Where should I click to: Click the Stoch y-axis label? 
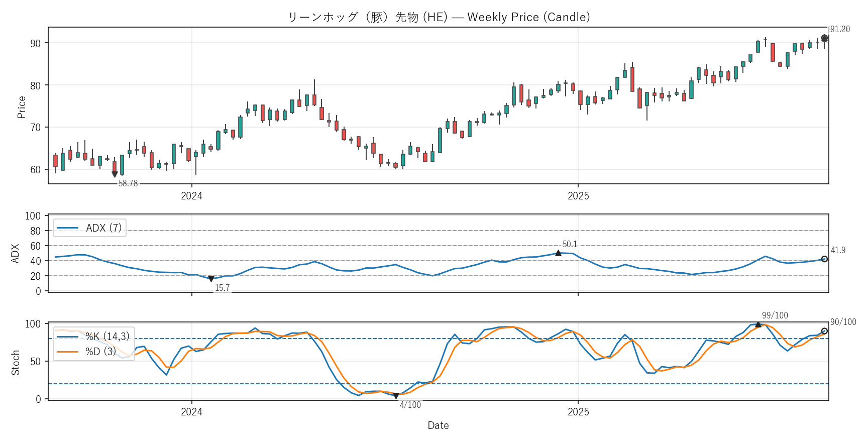15,363
